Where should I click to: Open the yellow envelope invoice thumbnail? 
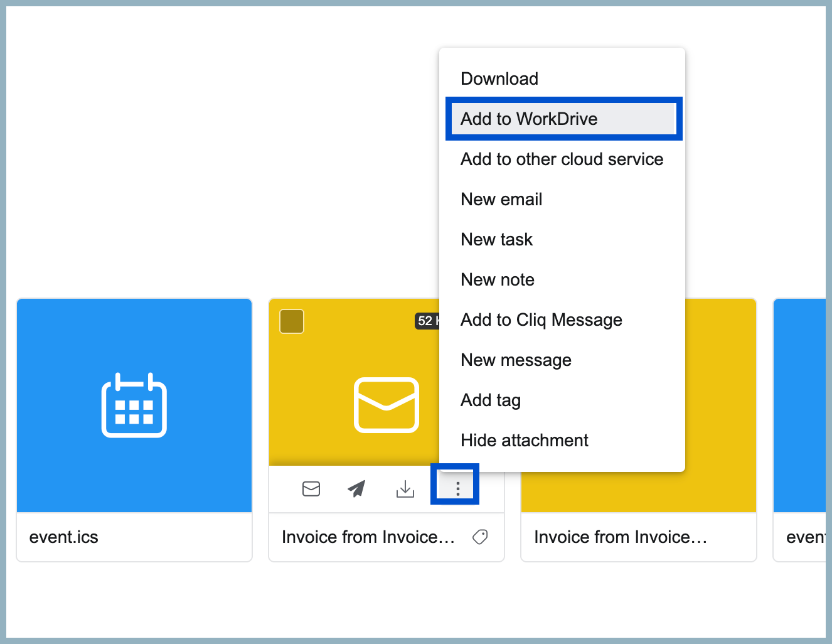(x=386, y=405)
